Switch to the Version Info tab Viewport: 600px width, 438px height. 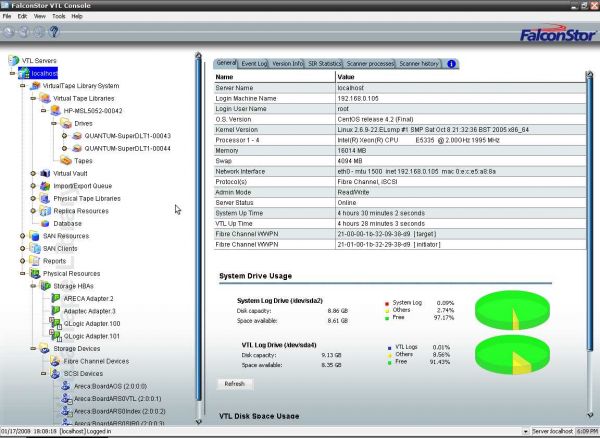tap(287, 64)
